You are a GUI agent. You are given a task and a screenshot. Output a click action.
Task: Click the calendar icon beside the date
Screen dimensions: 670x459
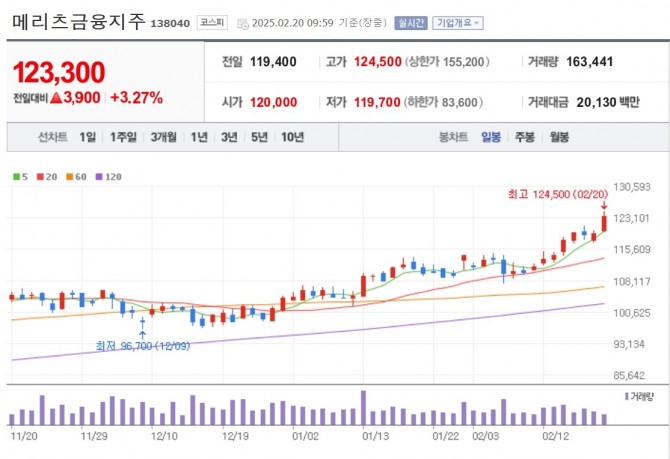pos(243,24)
